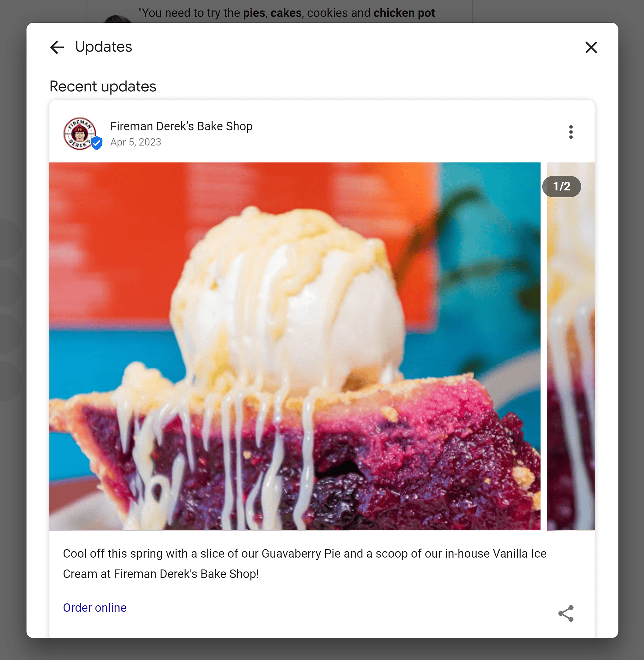Click the blue verified badge on the business
Screen dimensions: 644x660
click(x=96, y=144)
